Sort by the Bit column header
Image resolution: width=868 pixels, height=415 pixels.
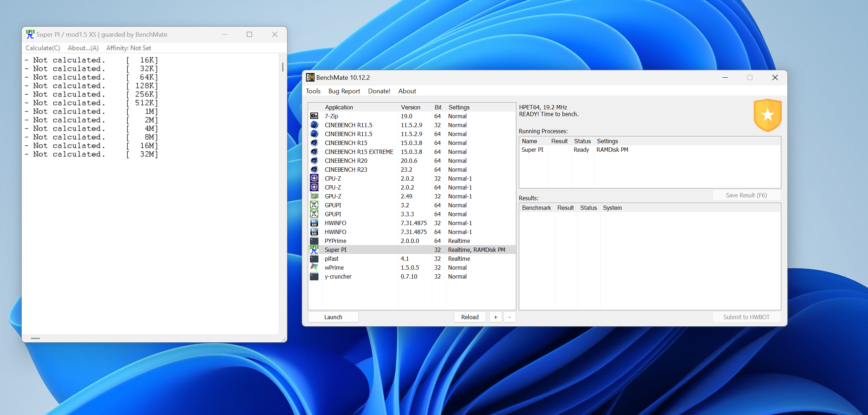[438, 107]
